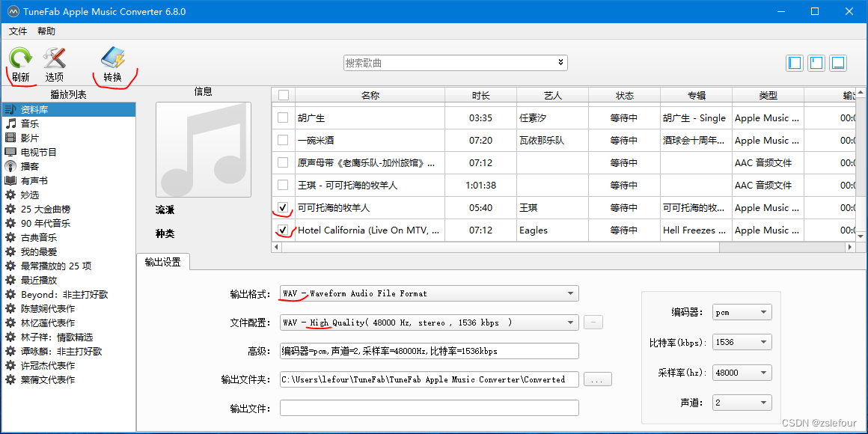Click gear icon beside 最常播放的 25 项
Image resolution: width=868 pixels, height=434 pixels.
(x=10, y=266)
